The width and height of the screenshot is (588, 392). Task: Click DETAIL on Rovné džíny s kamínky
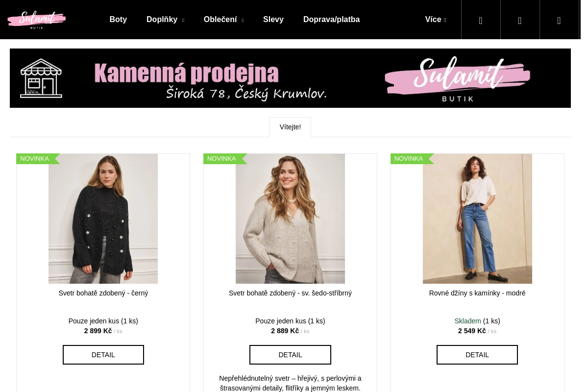(477, 354)
